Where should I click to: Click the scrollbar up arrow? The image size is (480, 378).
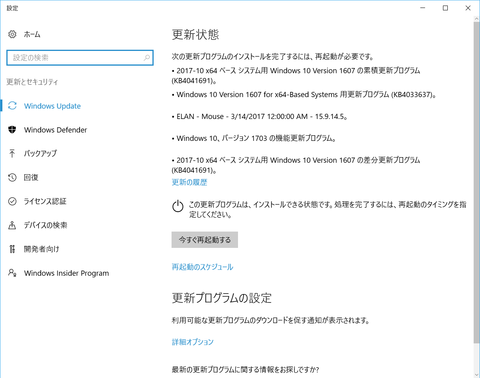476,18
